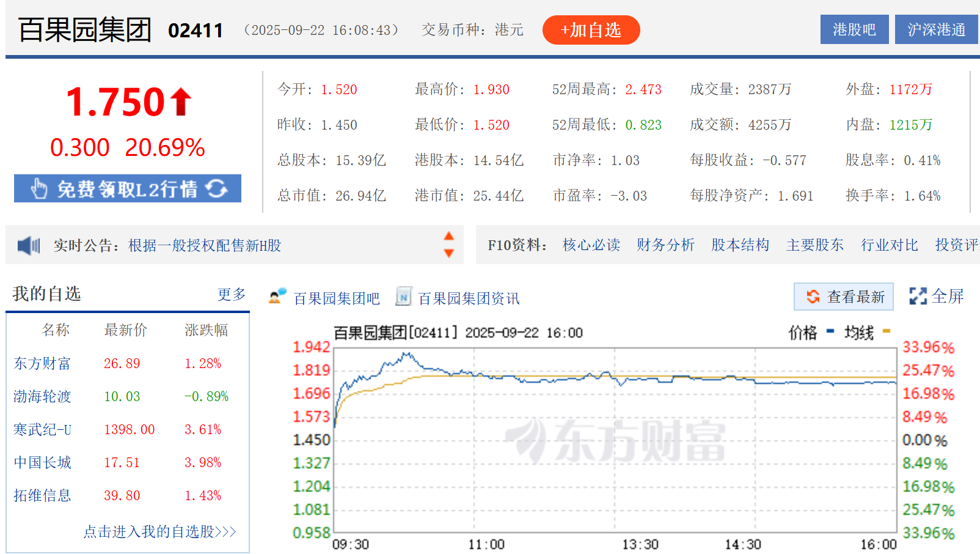Click the intraday price line chart
The height and width of the screenshot is (554, 980).
click(x=615, y=440)
